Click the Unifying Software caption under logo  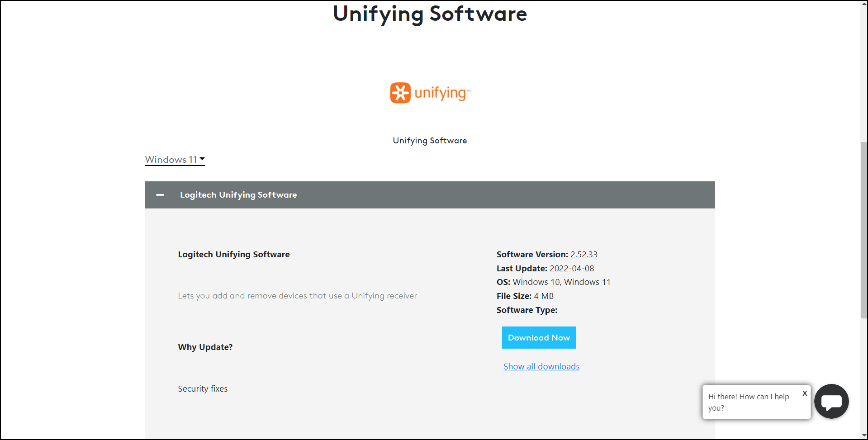click(430, 141)
